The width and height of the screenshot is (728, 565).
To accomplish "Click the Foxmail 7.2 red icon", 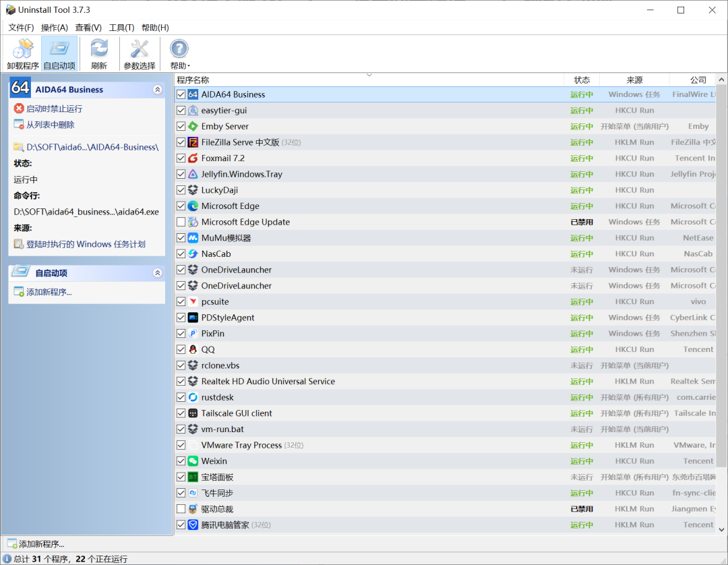I will point(193,158).
